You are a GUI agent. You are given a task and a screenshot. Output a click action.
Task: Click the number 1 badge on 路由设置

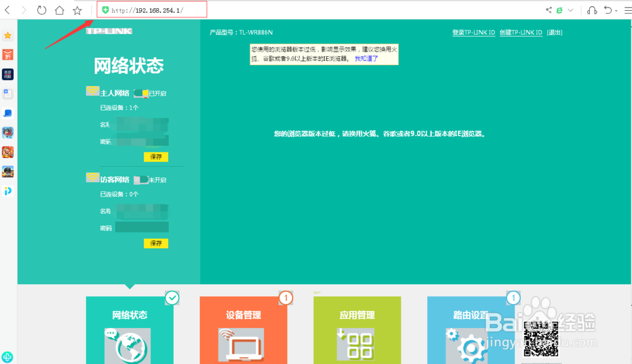point(513,298)
